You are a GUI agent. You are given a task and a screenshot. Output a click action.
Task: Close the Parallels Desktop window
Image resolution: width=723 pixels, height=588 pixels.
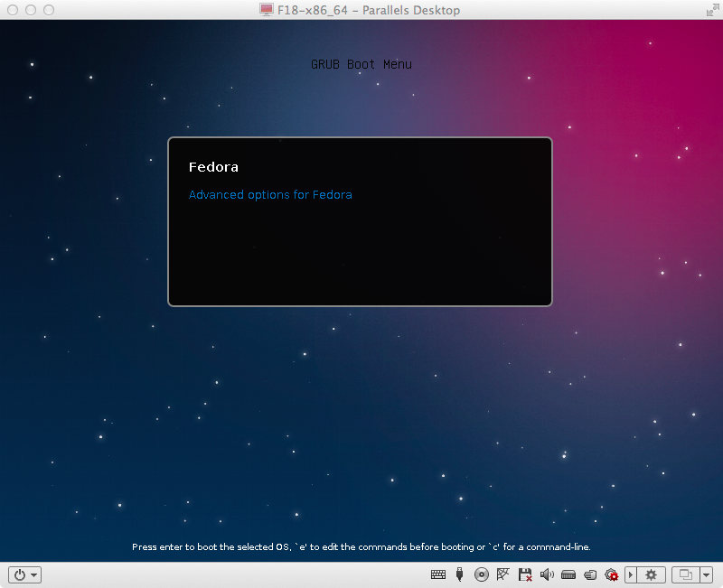tap(13, 10)
